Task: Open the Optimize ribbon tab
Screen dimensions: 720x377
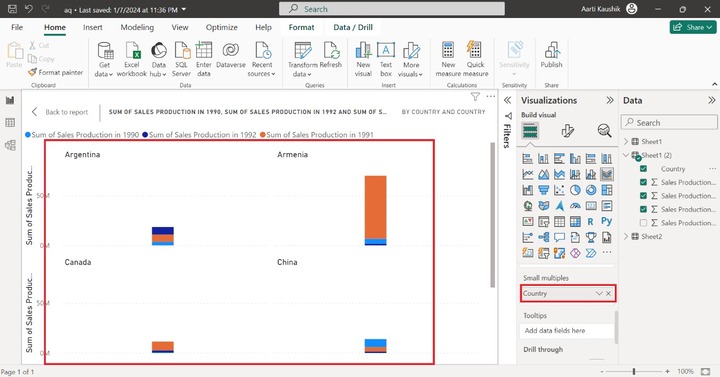Action: click(x=222, y=27)
